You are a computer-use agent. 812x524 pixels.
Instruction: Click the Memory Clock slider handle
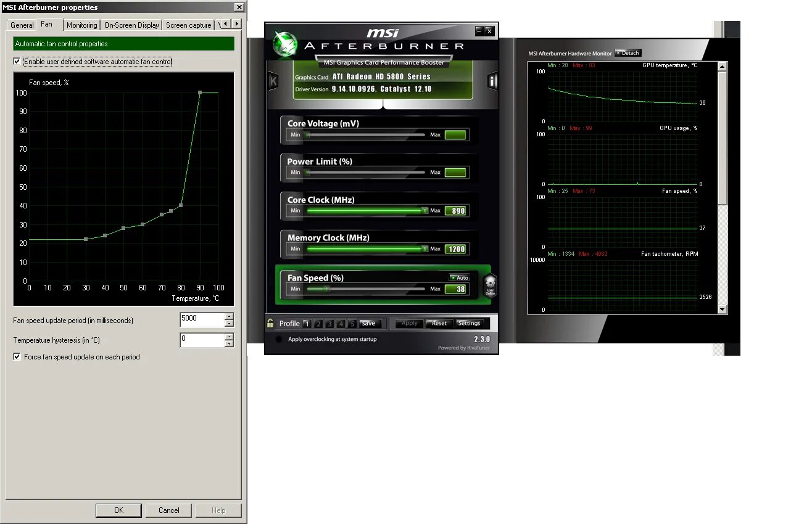tap(425, 248)
